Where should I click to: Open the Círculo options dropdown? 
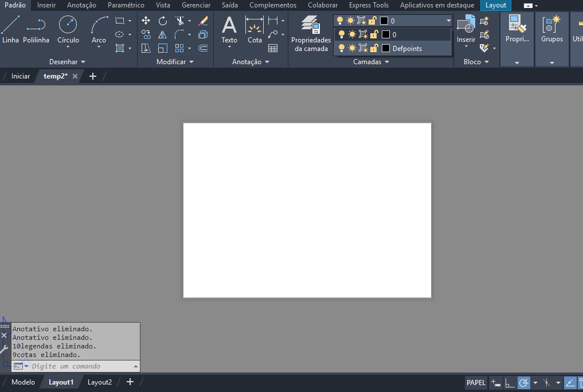point(68,48)
